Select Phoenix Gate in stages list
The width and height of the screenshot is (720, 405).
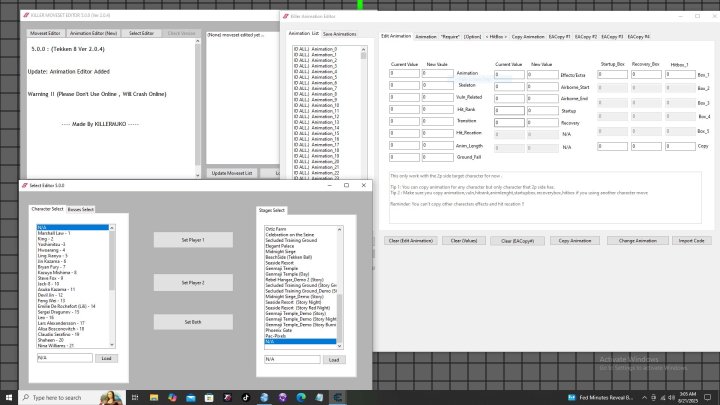301,330
